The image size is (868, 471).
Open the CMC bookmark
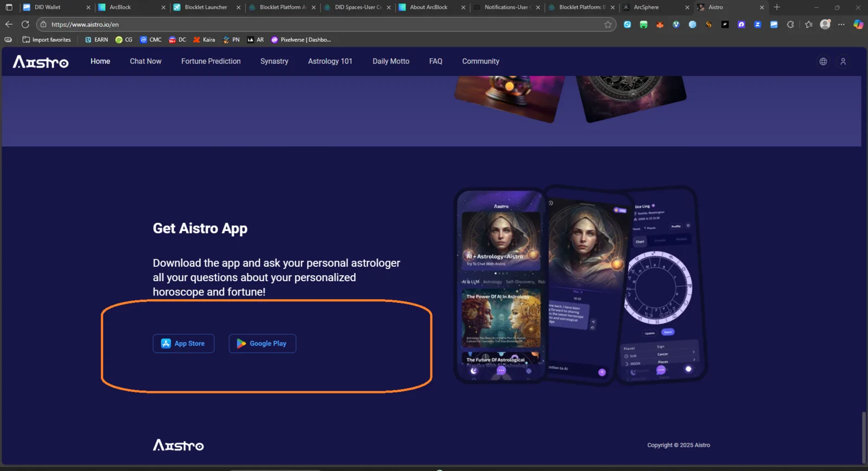click(151, 40)
